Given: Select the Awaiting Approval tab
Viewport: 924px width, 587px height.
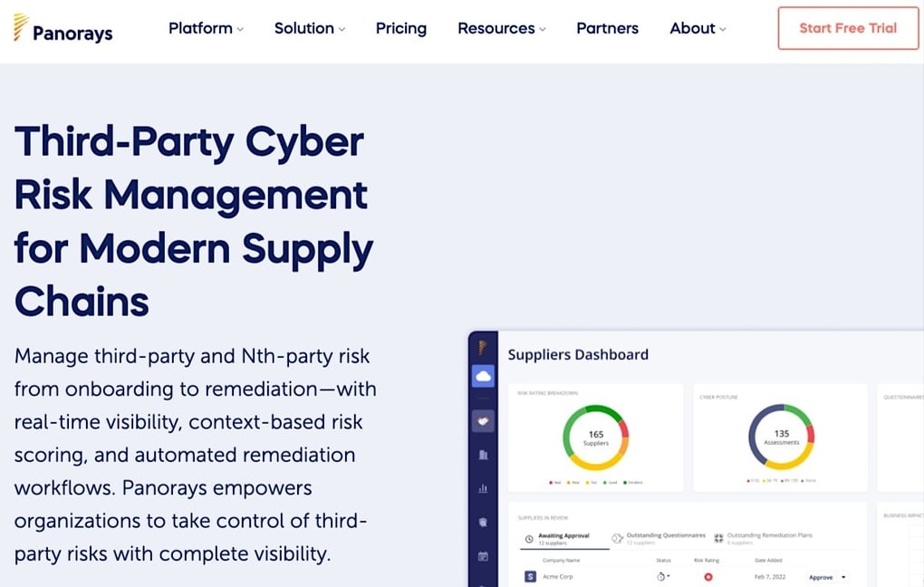Looking at the screenshot, I should pos(563,539).
